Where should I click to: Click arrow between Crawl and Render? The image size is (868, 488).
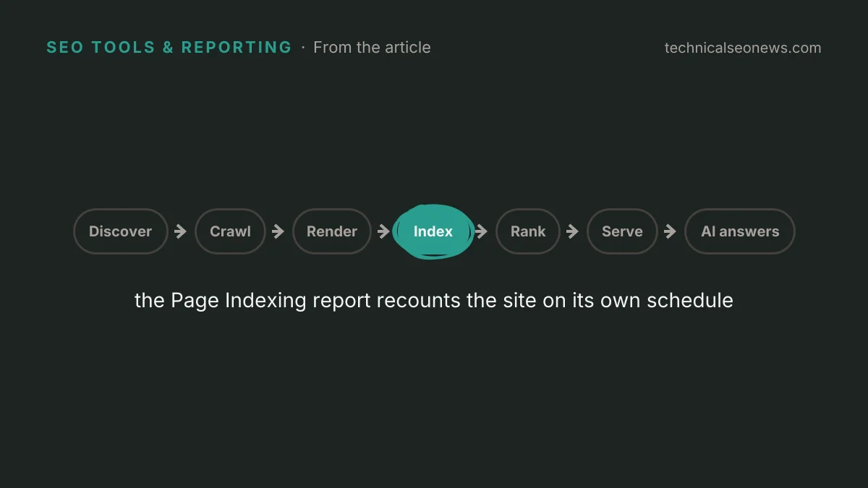click(x=278, y=231)
